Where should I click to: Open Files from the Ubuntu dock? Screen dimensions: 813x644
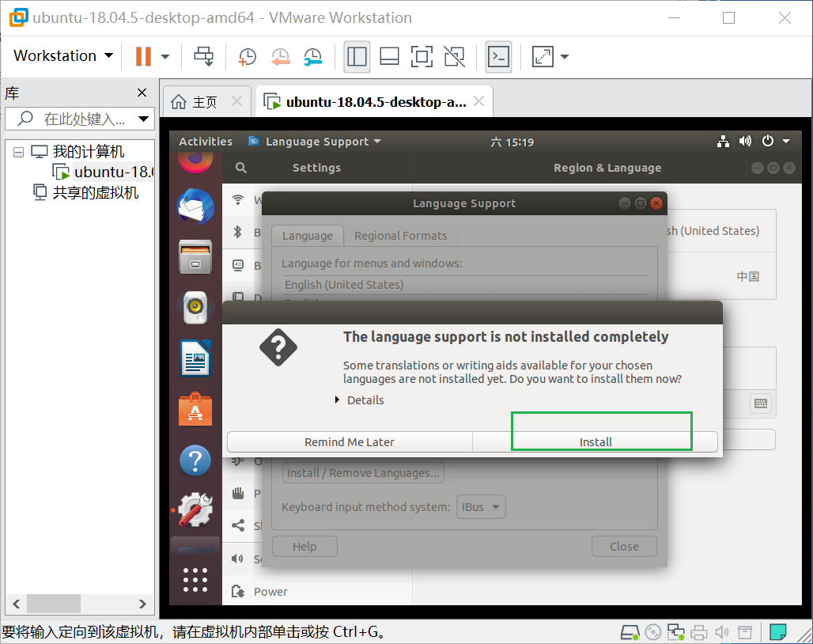click(x=195, y=256)
